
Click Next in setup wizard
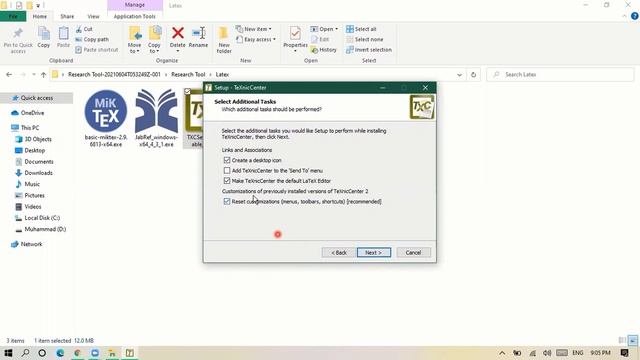tap(373, 253)
